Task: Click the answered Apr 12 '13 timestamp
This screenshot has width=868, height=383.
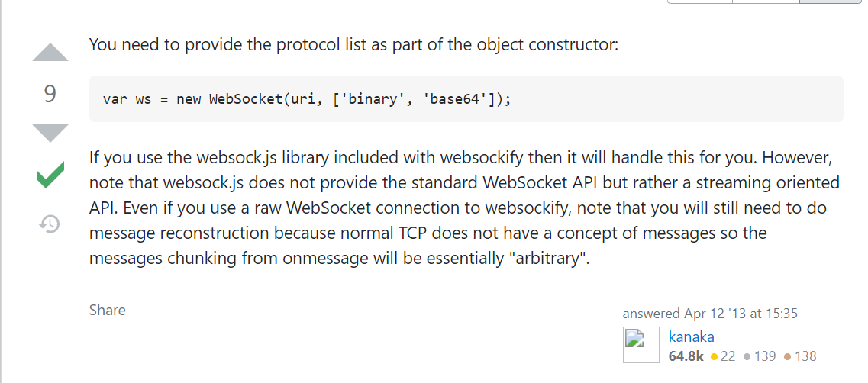Action: coord(710,314)
